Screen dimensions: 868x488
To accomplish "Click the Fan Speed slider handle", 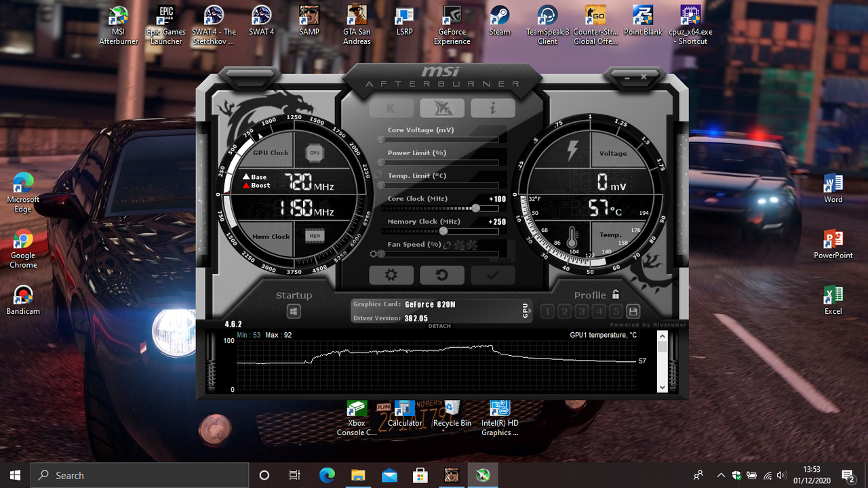I will pos(381,254).
